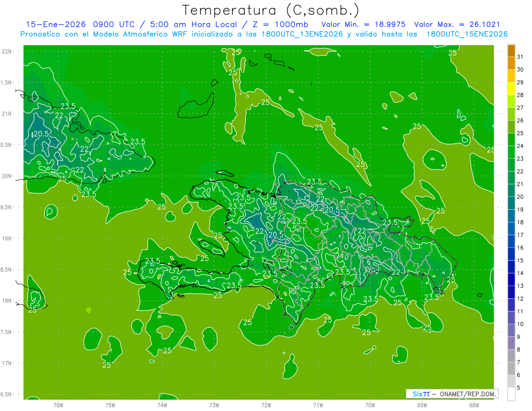Image resolution: width=532 pixels, height=411 pixels.
Task: Click the '75W' longitude axis label
Action: click(110, 405)
